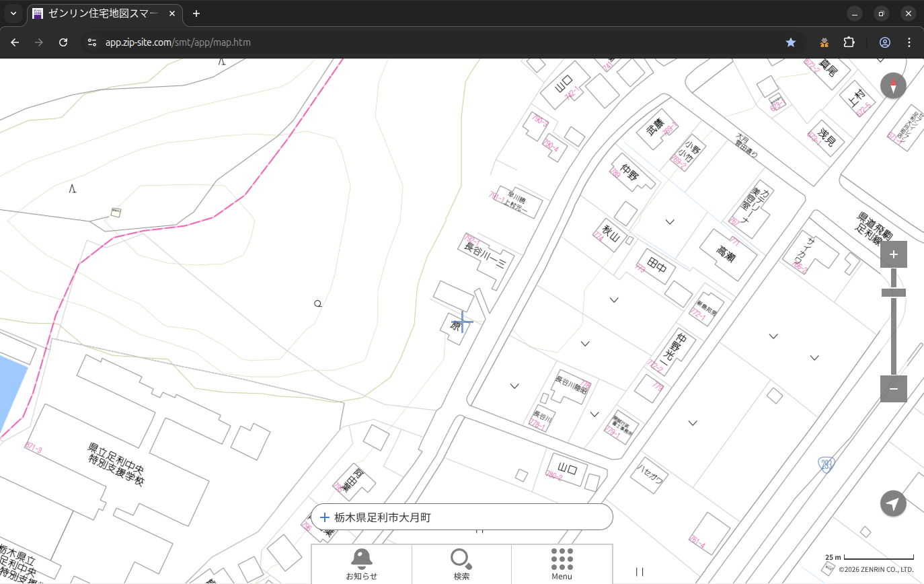Zoom out with the minus button
924x584 pixels.
tap(893, 389)
